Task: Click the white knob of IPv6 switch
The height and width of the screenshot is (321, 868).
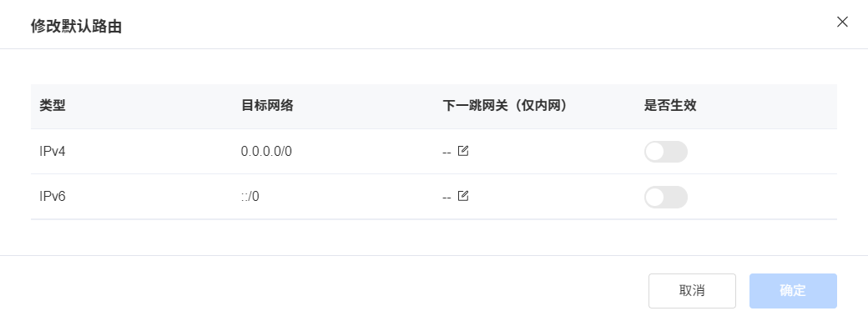Action: point(655,197)
